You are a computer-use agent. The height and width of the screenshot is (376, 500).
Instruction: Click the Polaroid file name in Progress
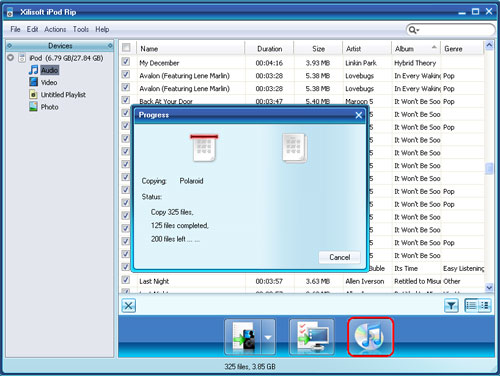coord(191,181)
